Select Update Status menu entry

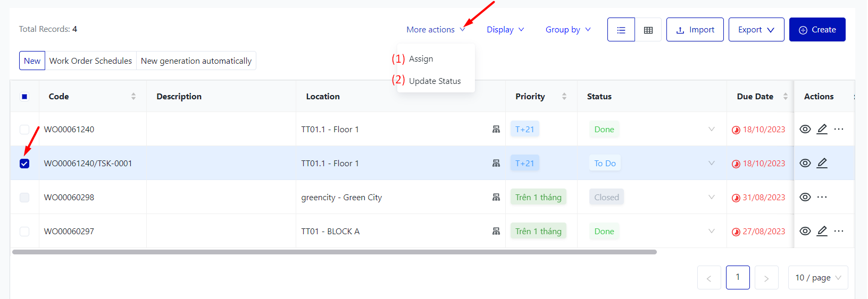[x=435, y=81]
